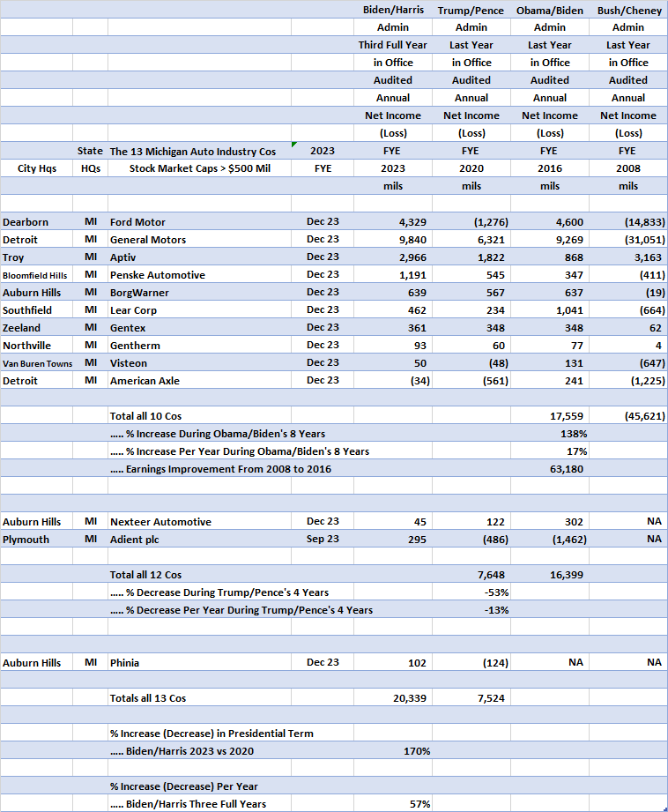Select the 'Total all 12 Cos' label

point(145,574)
